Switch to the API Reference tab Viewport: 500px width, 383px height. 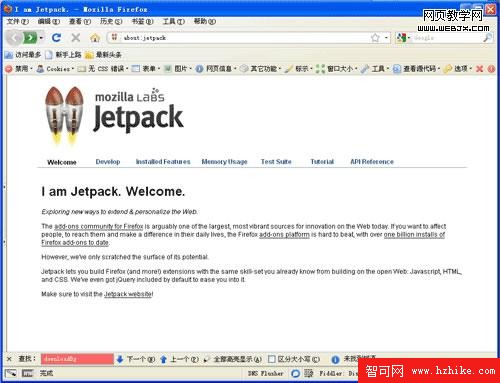tap(372, 162)
